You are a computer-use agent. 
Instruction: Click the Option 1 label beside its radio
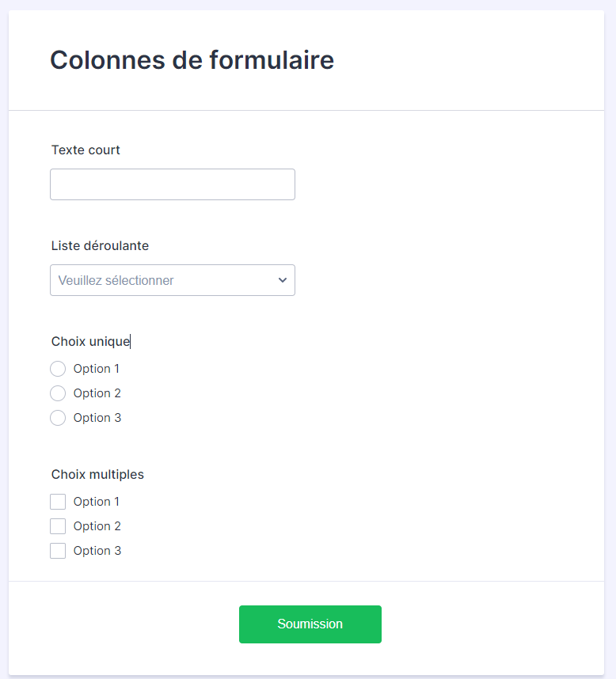tap(97, 369)
